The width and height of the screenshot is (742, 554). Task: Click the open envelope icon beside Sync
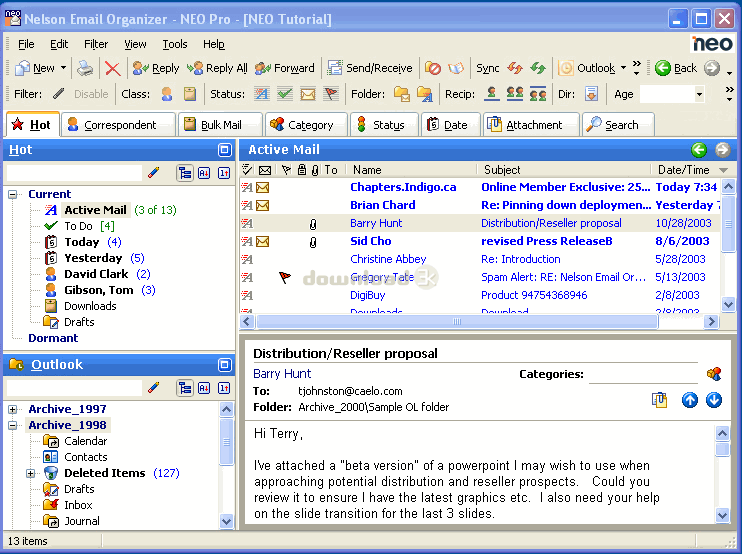coord(456,68)
